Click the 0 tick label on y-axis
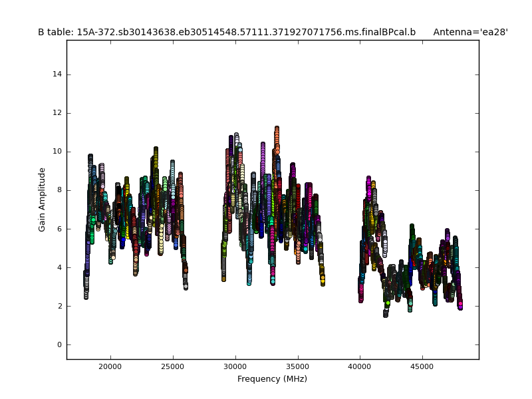The height and width of the screenshot is (399, 532). point(60,344)
